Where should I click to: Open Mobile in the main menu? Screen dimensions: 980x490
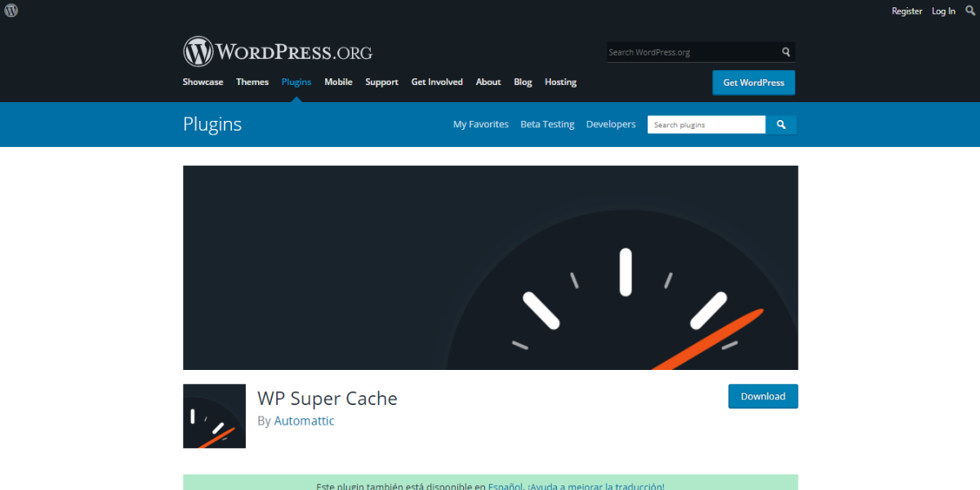point(338,82)
